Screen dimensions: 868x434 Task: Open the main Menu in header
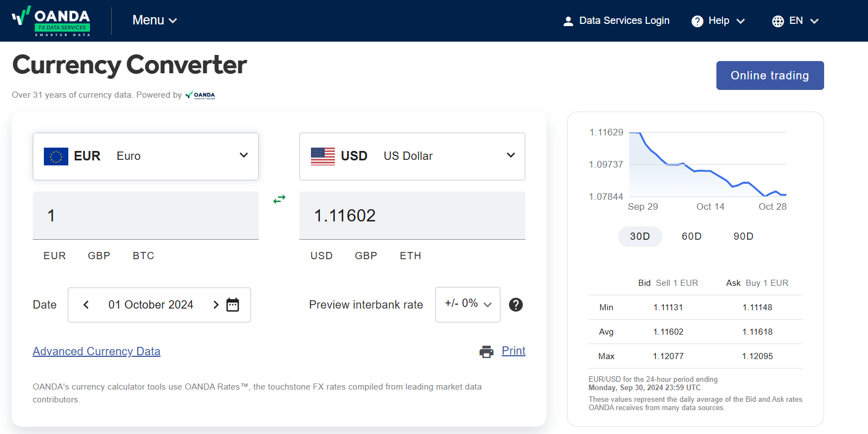(154, 21)
